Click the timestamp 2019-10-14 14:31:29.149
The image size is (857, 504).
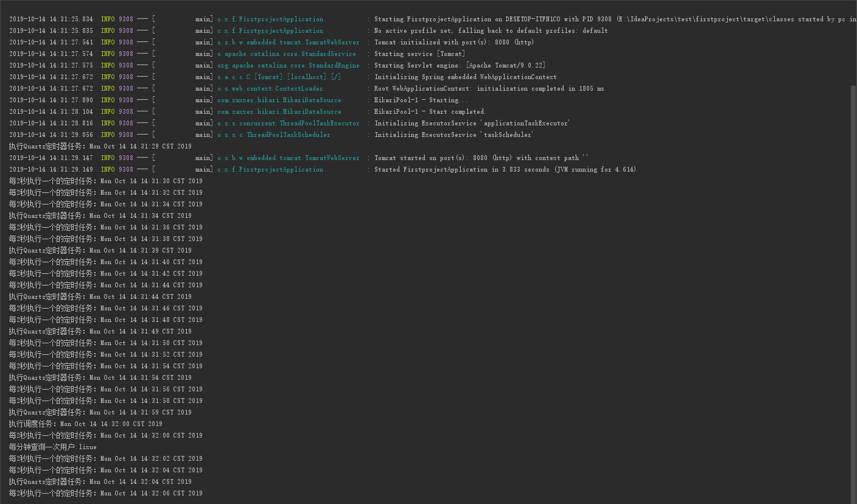coord(51,170)
